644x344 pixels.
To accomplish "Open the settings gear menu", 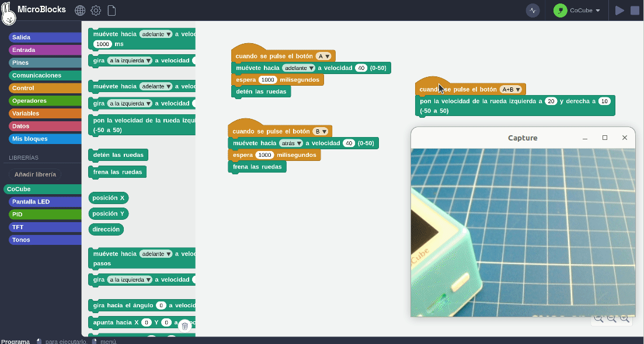I will (x=96, y=10).
